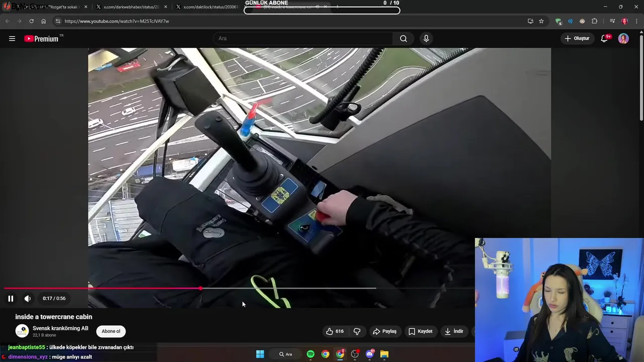
Task: View site information icon in address bar
Action: tap(58, 21)
